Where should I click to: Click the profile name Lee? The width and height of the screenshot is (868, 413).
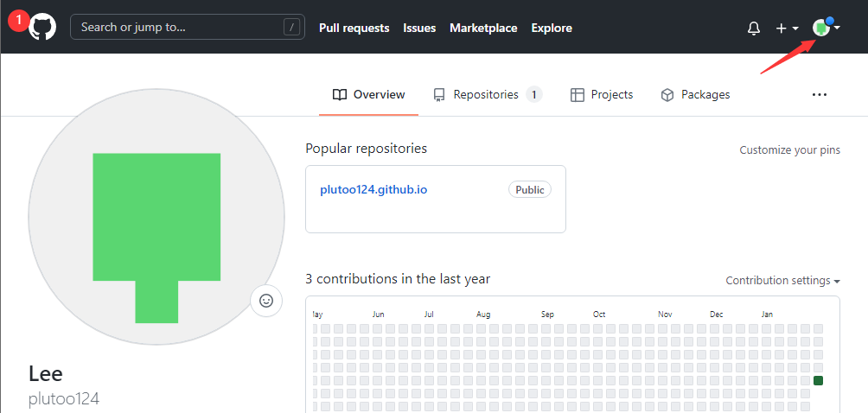46,374
